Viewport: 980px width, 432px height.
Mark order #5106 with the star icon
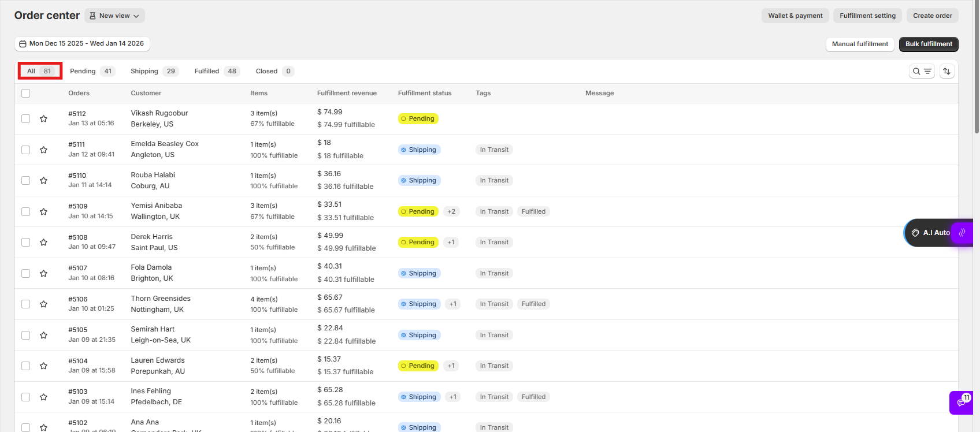tap(43, 304)
